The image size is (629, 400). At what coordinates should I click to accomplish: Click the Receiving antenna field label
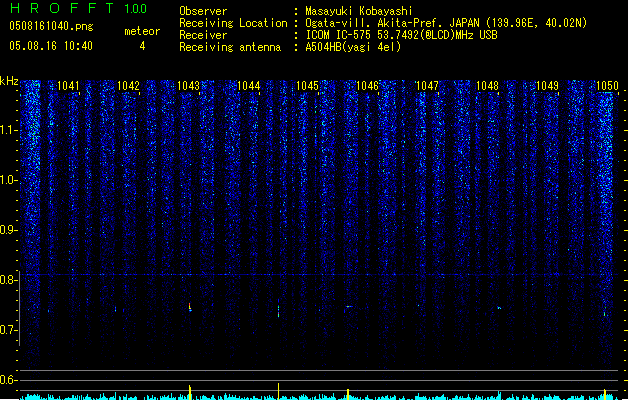(x=230, y=47)
